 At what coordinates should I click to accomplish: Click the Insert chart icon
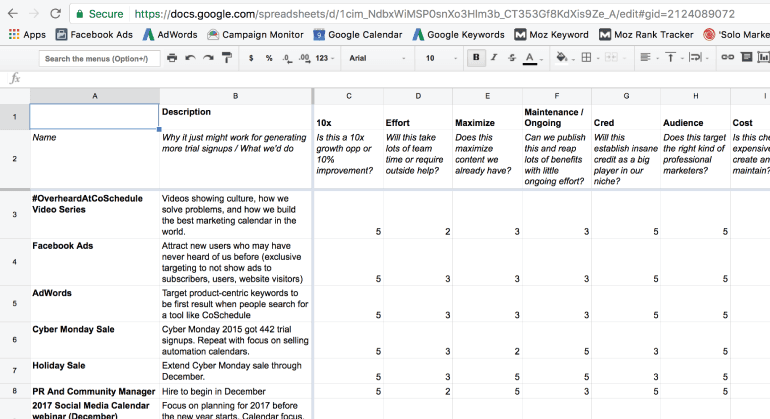tap(765, 58)
